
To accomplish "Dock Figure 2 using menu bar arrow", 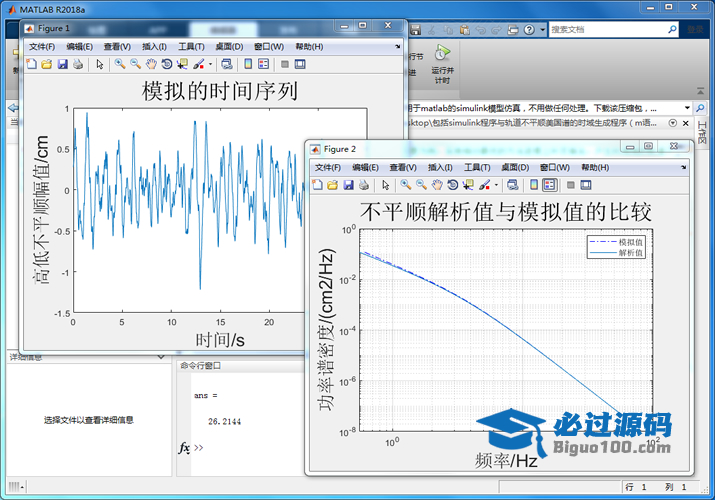I will [x=684, y=167].
